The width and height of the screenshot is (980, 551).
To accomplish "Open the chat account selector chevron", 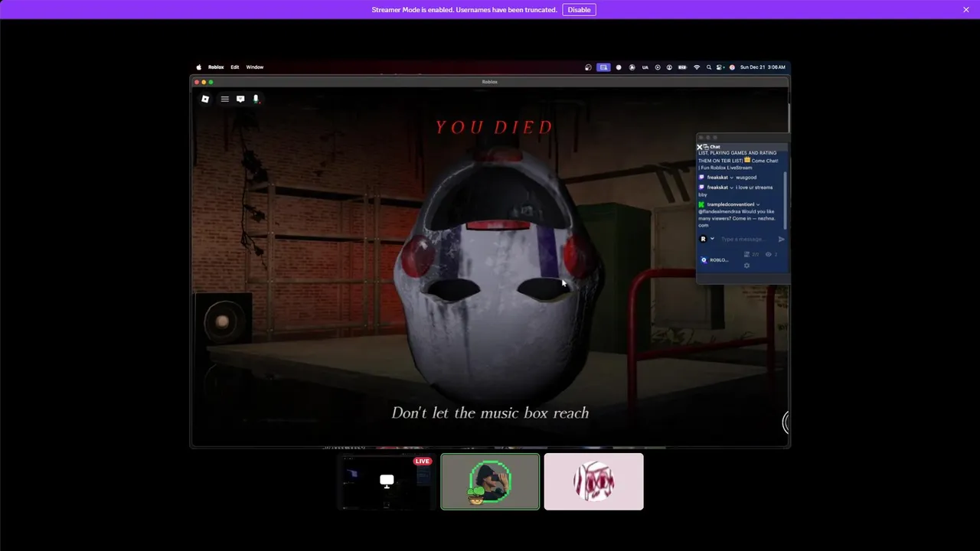I will (x=712, y=239).
